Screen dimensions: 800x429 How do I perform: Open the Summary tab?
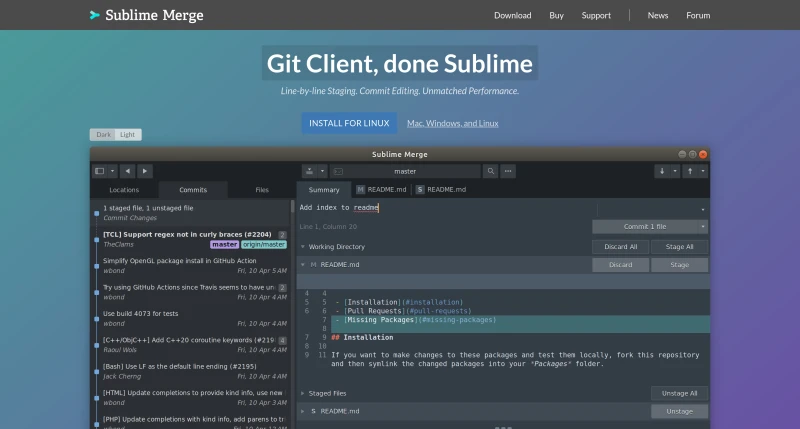tap(324, 190)
